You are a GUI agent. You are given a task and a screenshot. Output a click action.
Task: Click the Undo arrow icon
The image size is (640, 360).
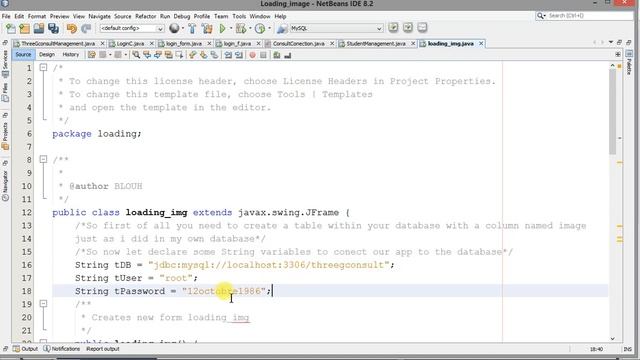72,29
